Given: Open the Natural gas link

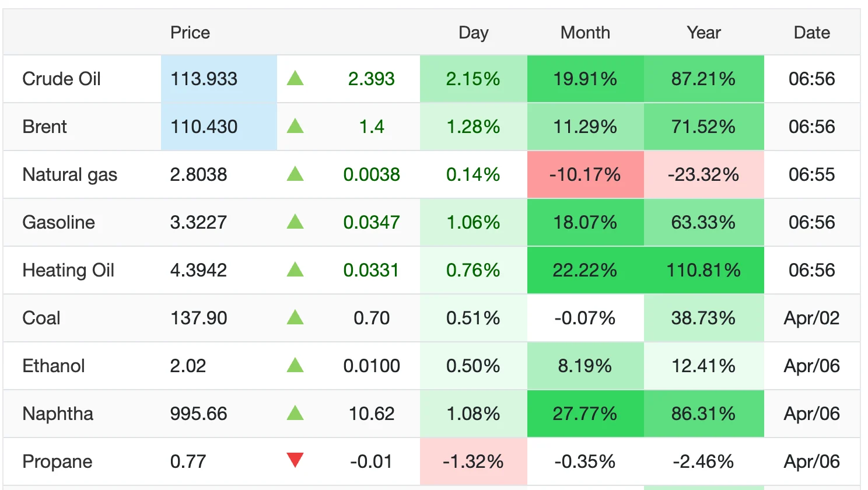Looking at the screenshot, I should point(69,174).
